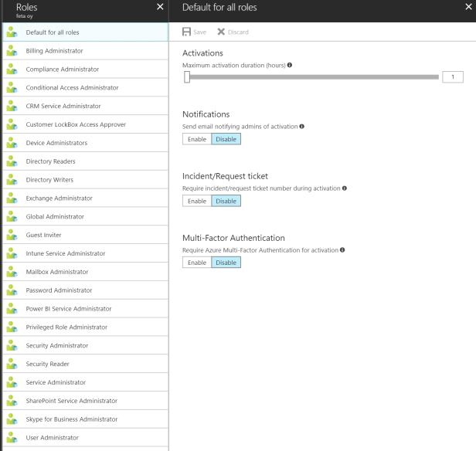Image resolution: width=476 pixels, height=451 pixels.
Task: Open the Exchange Administrator role
Action: (x=59, y=198)
